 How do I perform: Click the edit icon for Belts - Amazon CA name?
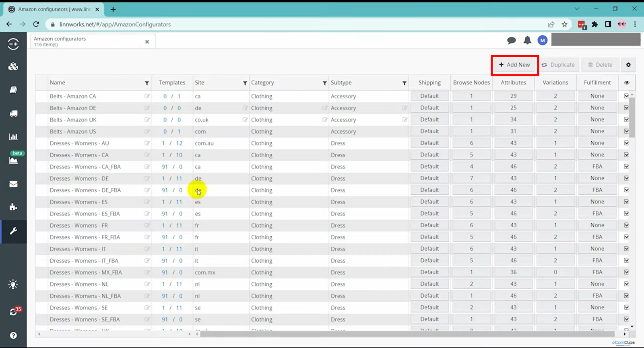tap(147, 96)
